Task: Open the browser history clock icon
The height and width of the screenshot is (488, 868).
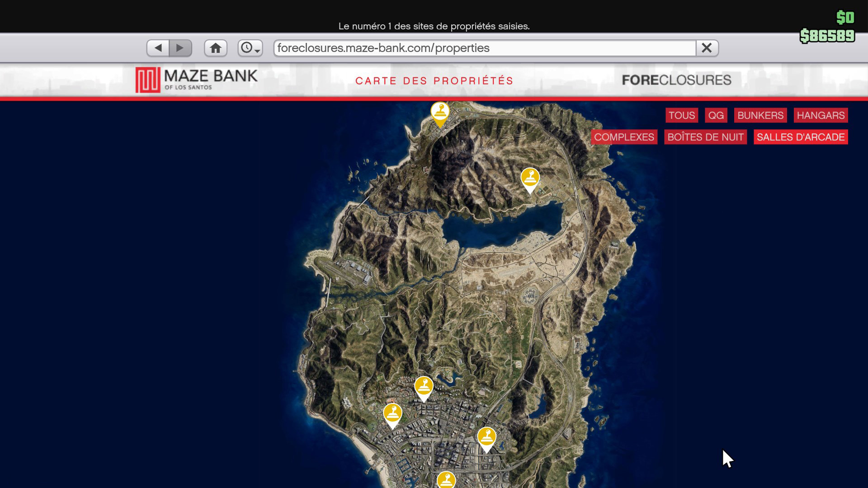Action: [247, 48]
